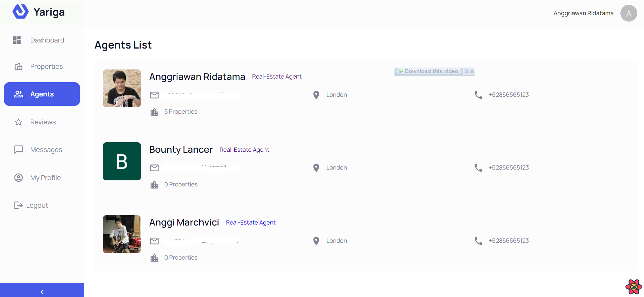Viewport: 644px width, 297px height.
Task: Click buildings icon in Bounty Lancer's row
Action: tap(154, 185)
